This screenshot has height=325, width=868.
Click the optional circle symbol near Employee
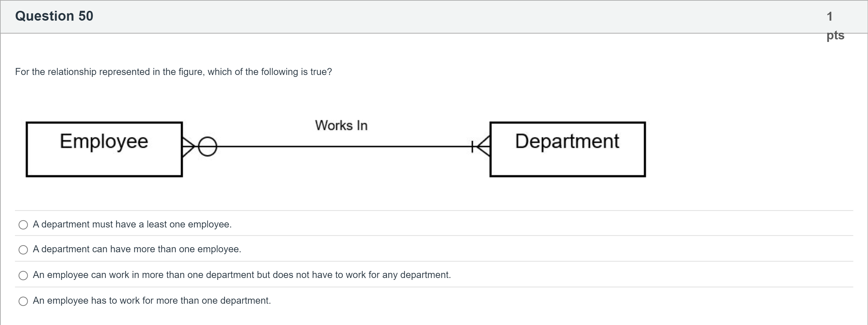tap(207, 147)
